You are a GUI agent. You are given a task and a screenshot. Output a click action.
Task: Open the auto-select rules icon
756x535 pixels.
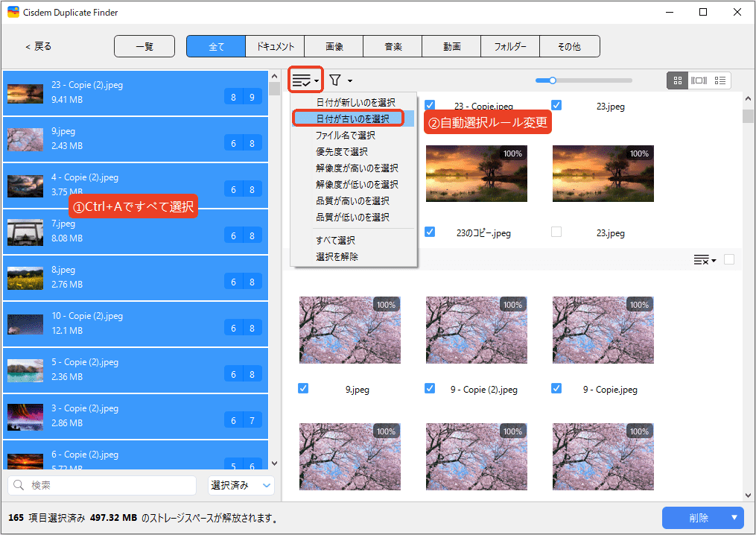302,80
